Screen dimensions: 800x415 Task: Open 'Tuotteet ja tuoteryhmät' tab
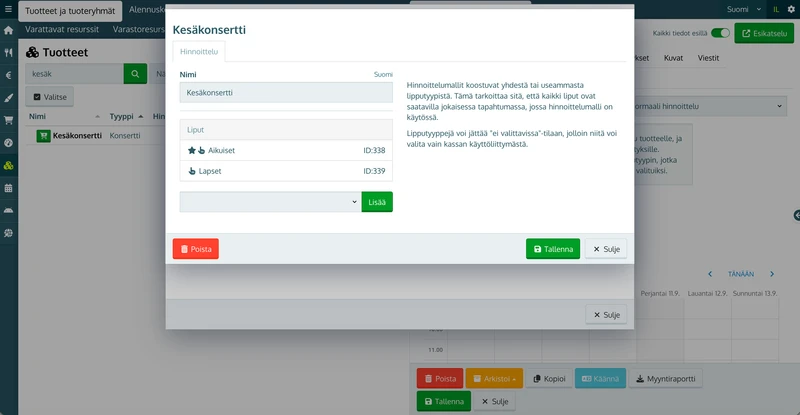pyautogui.click(x=70, y=11)
